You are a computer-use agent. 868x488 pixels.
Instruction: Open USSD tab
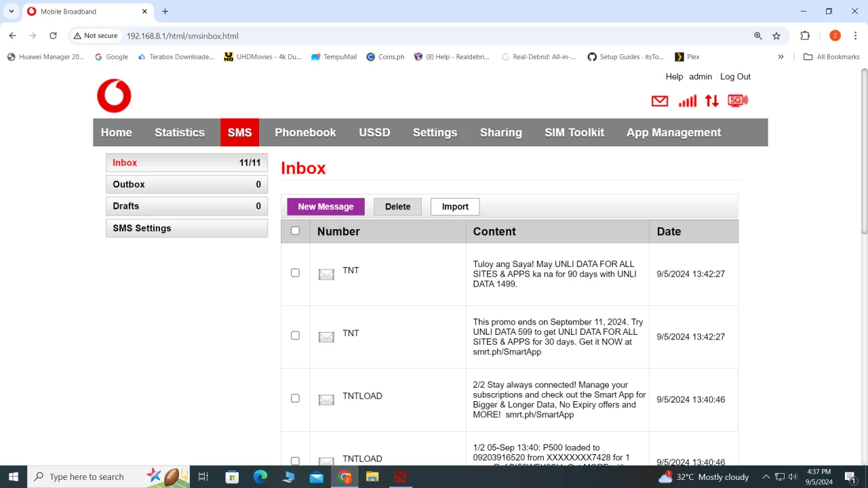(x=374, y=132)
